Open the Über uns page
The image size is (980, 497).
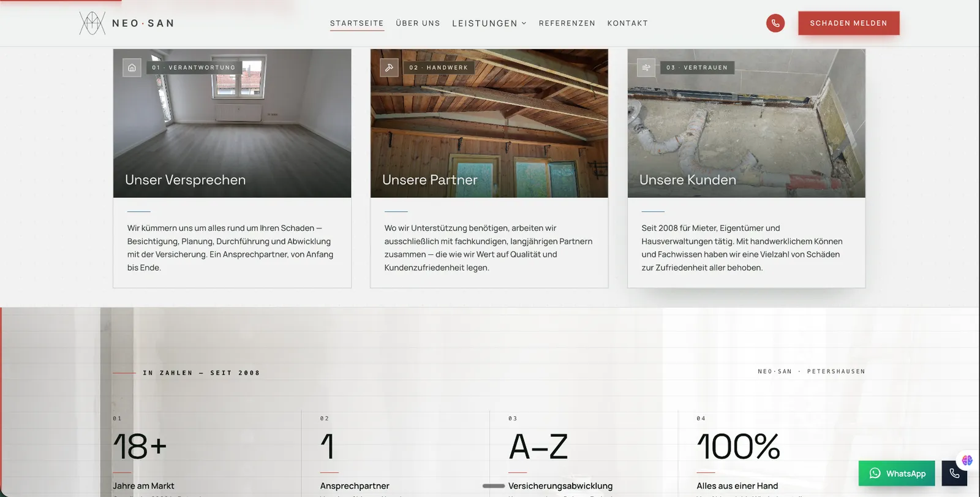pyautogui.click(x=418, y=23)
